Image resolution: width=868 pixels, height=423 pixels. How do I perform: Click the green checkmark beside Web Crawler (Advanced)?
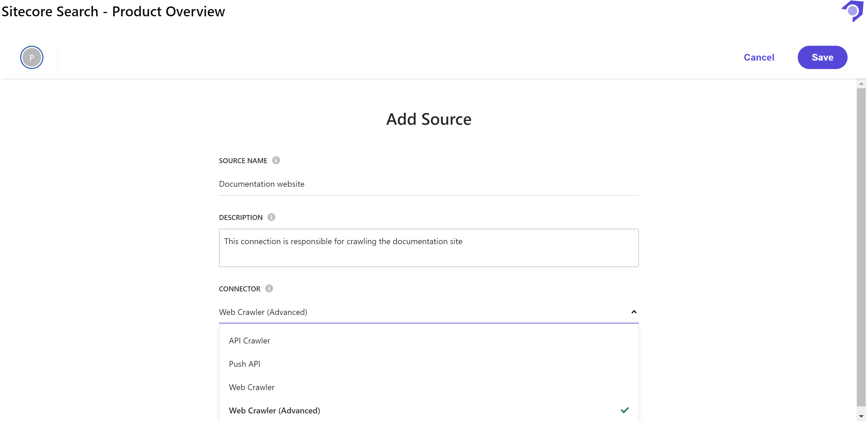click(624, 410)
